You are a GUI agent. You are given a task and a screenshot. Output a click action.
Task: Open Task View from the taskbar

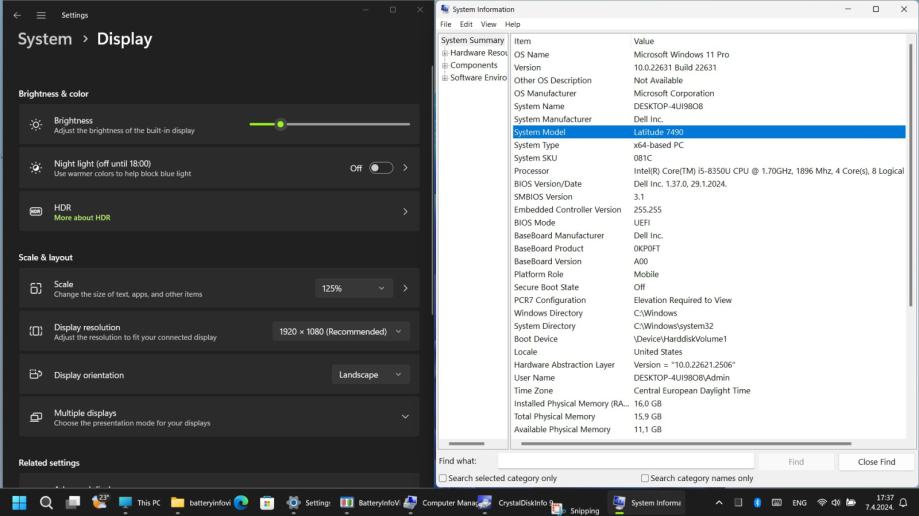[73, 503]
